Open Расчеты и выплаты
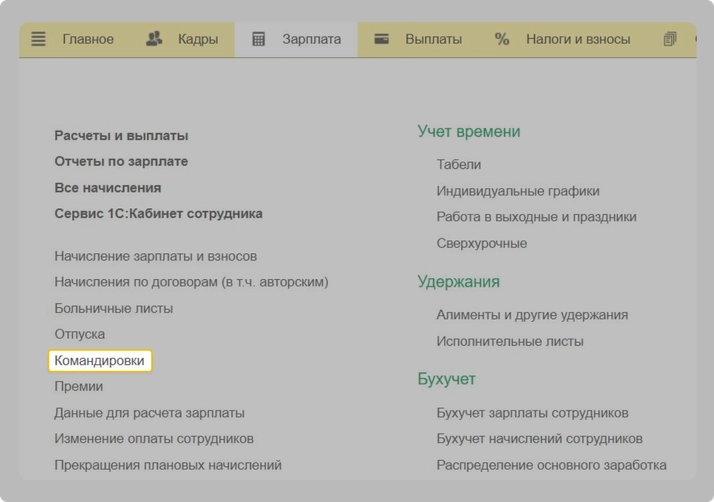This screenshot has width=714, height=502. pos(121,136)
